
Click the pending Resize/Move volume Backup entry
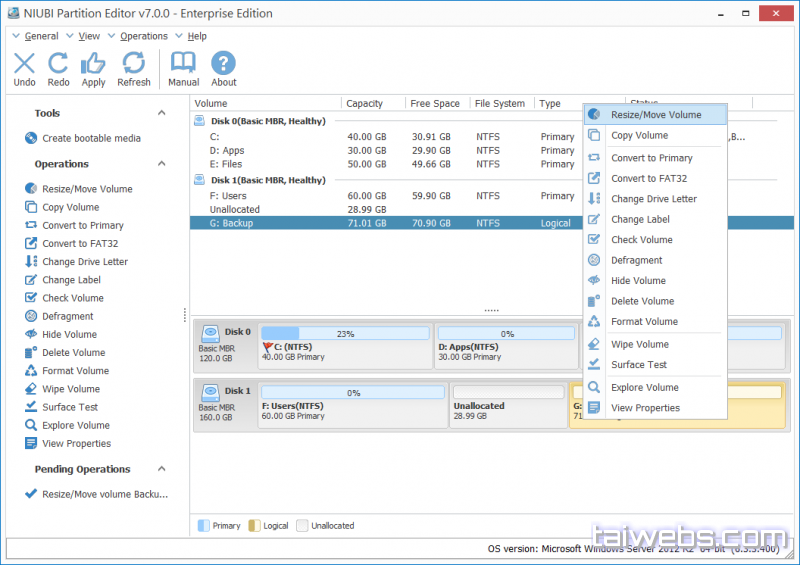[x=104, y=494]
